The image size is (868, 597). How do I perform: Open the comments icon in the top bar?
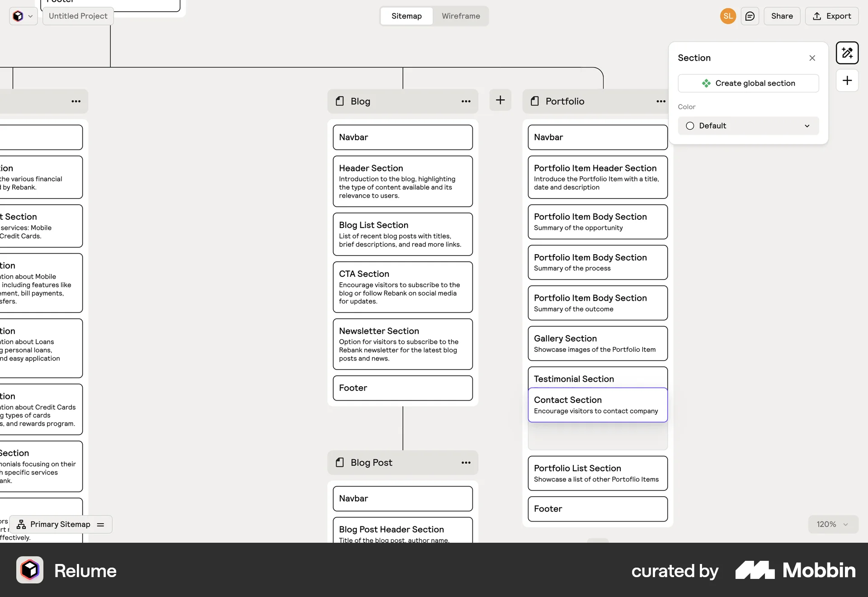[750, 16]
